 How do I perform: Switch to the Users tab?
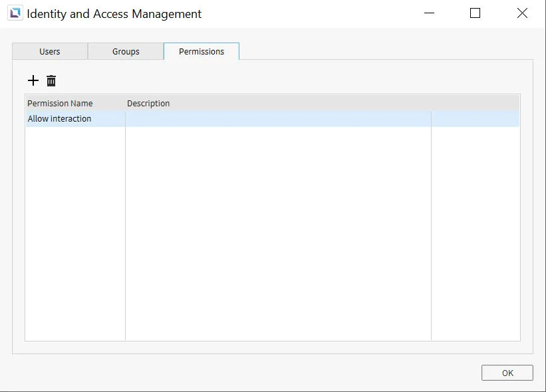pos(50,51)
